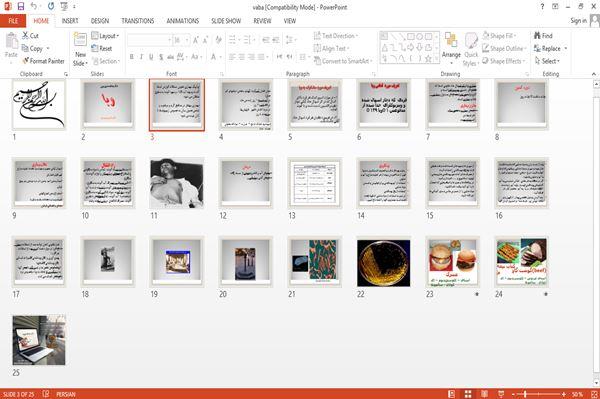The image size is (600, 399).
Task: Click the zoom slider handle in status bar
Action: tap(525, 394)
